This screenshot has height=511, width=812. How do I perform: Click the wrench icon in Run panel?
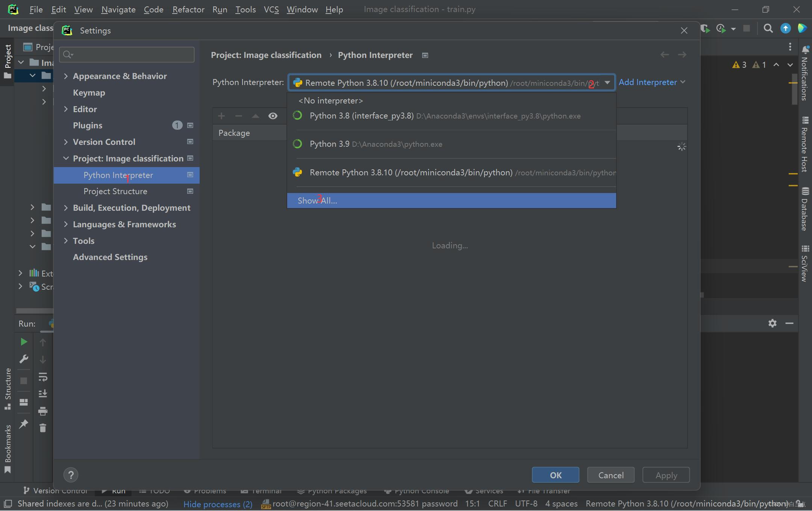click(x=24, y=359)
